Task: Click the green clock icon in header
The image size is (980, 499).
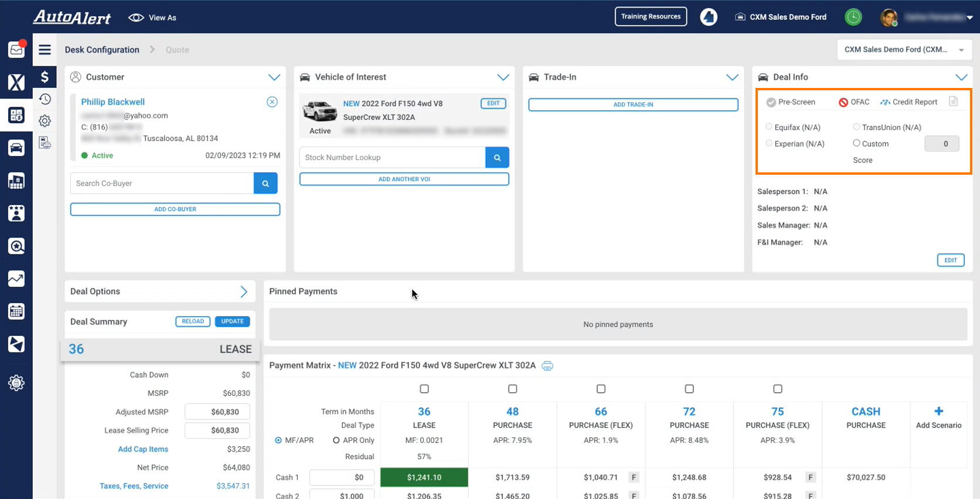Action: 853,17
